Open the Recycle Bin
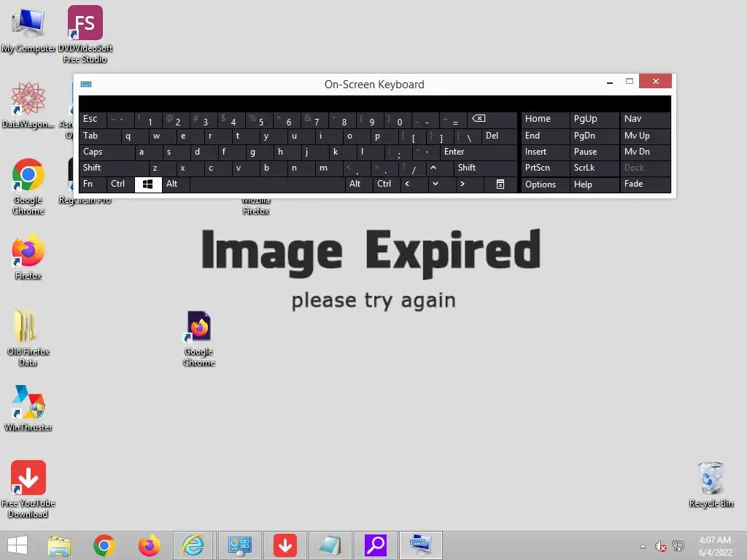The image size is (747, 560). click(x=711, y=484)
